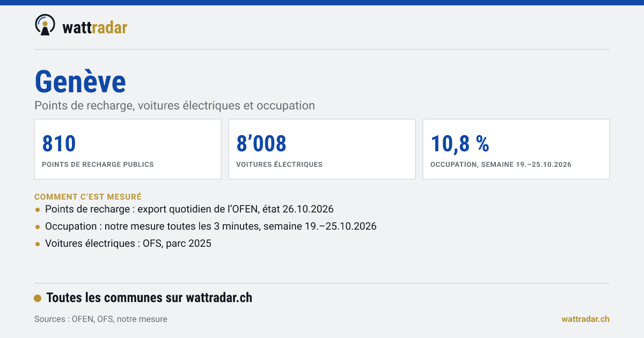Select the Genève heading
Screen dimensions: 644x338
[x=80, y=82]
